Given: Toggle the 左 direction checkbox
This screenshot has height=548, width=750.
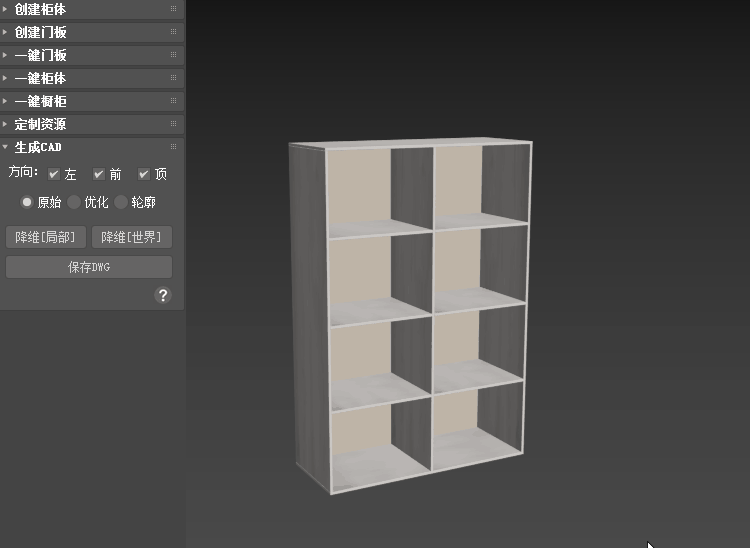Looking at the screenshot, I should [x=54, y=174].
